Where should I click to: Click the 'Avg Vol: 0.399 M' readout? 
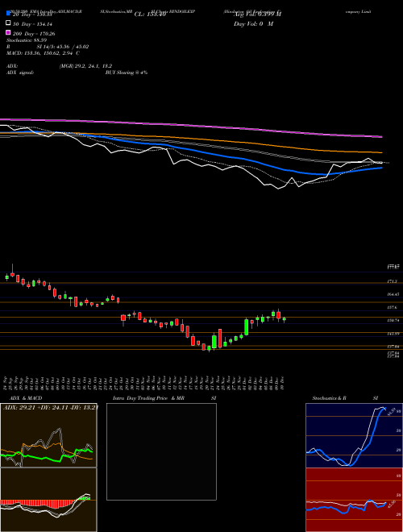(257, 15)
